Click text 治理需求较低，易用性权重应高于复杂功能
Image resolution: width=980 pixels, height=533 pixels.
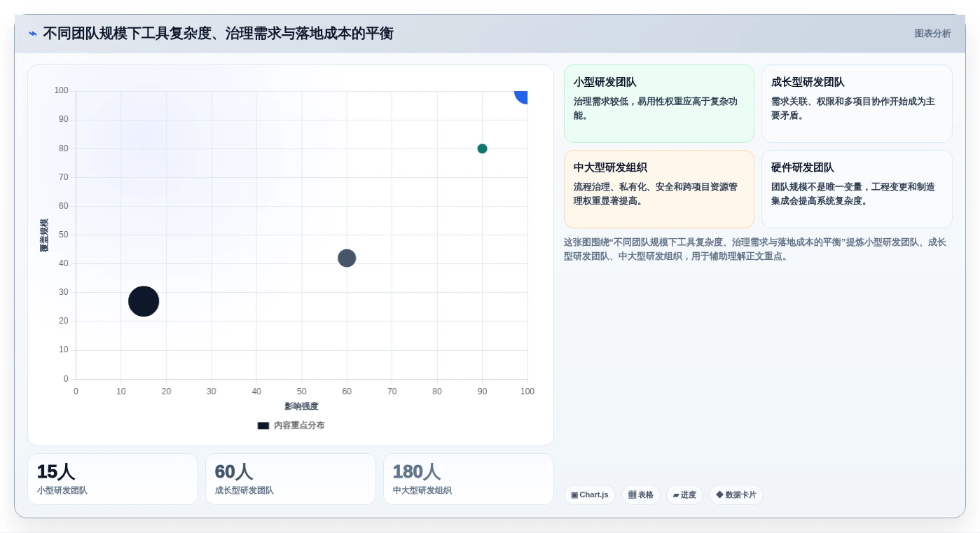pos(656,109)
